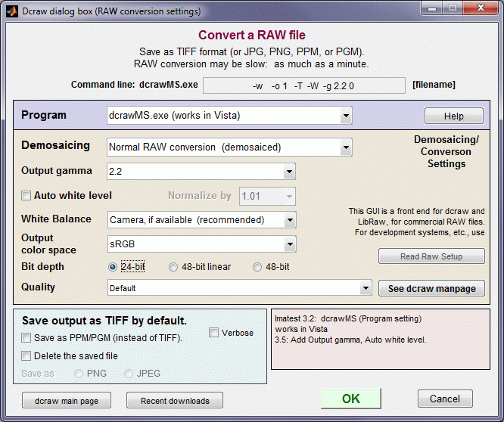Open the Program dropdown
This screenshot has height=422, width=504.
coord(229,115)
